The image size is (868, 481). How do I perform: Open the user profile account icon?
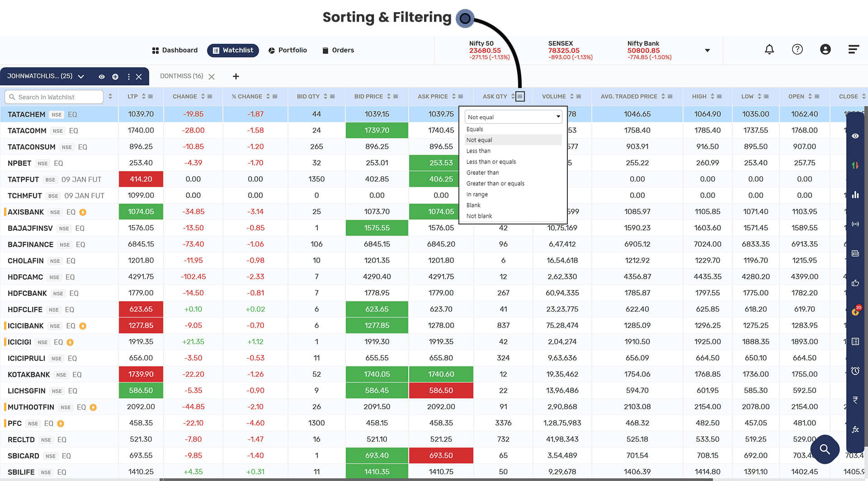[825, 49]
